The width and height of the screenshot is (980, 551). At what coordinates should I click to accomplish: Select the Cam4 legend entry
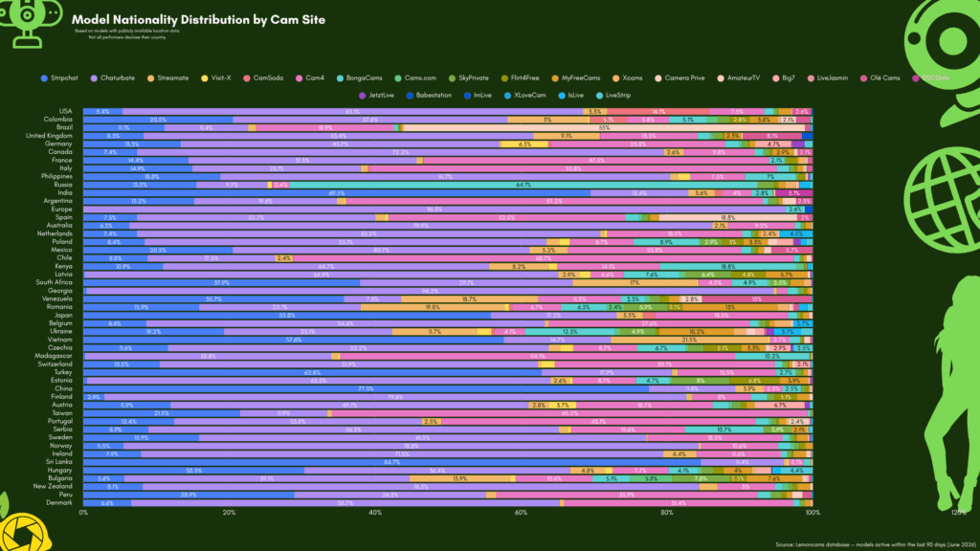pyautogui.click(x=310, y=78)
